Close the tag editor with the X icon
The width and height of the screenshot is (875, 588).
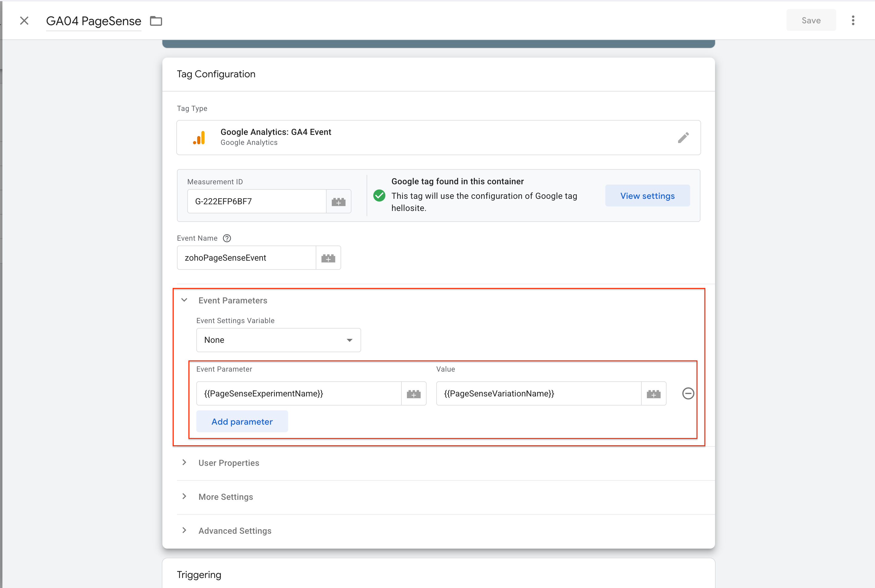pyautogui.click(x=24, y=21)
